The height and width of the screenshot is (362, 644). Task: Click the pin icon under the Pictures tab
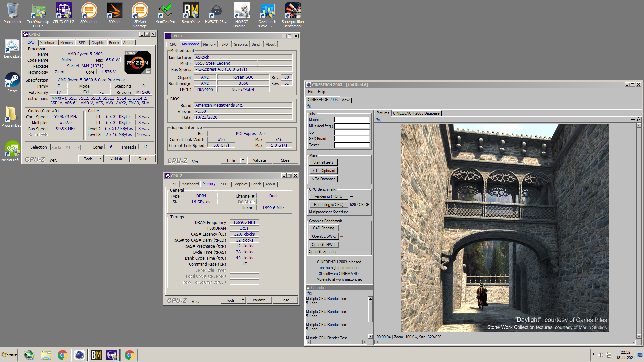[378, 120]
